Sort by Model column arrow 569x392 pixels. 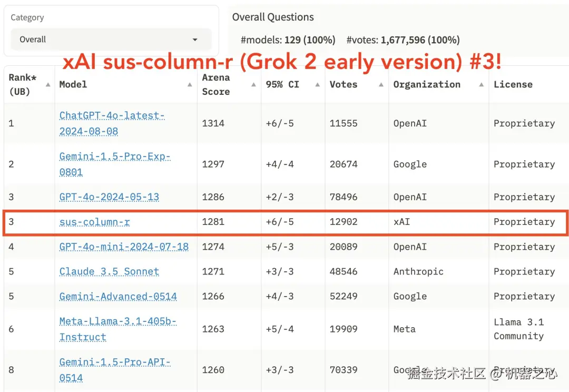(x=190, y=85)
